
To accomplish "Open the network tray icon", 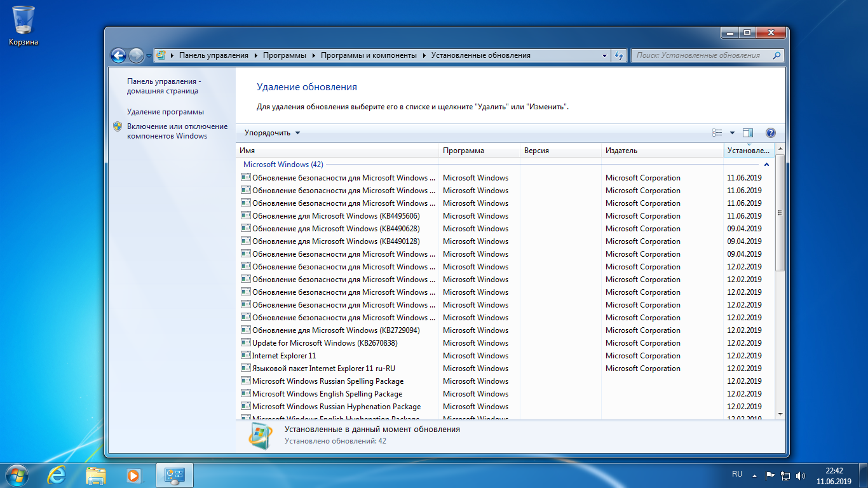I will click(x=786, y=475).
